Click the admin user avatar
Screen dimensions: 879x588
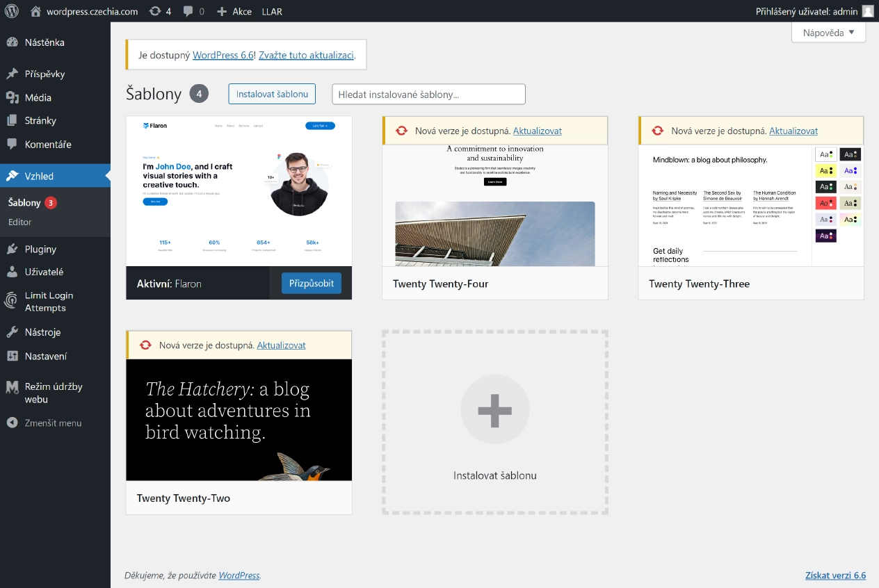867,11
